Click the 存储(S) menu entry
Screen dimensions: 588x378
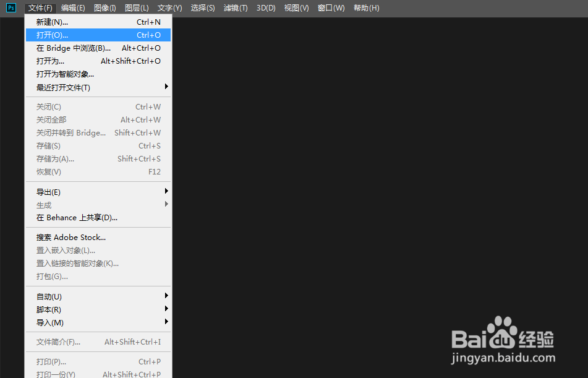pyautogui.click(x=98, y=145)
